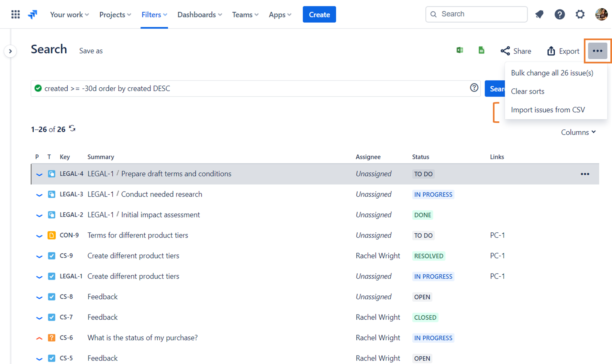Click the Create button
Image resolution: width=612 pixels, height=364 pixels.
(319, 14)
